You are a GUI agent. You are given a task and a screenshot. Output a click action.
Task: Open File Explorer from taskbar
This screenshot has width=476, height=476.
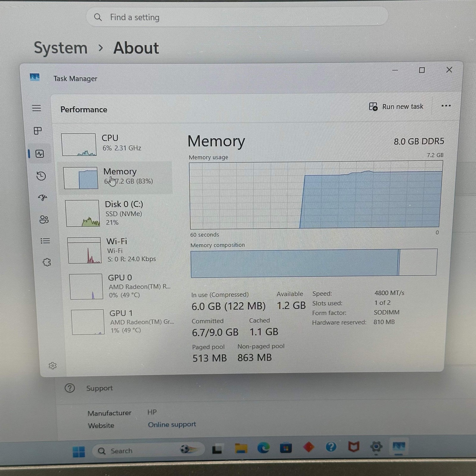coord(241,448)
